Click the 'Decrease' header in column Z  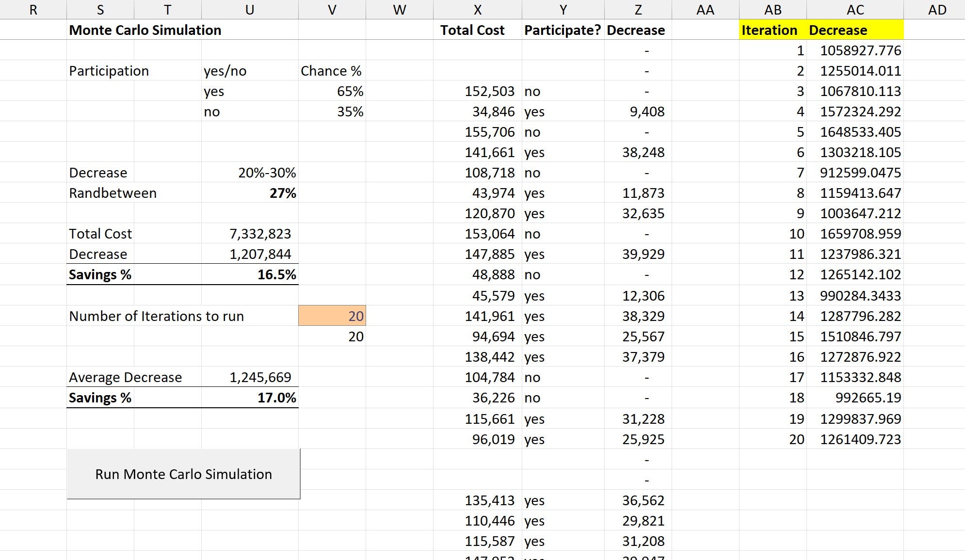pos(638,30)
